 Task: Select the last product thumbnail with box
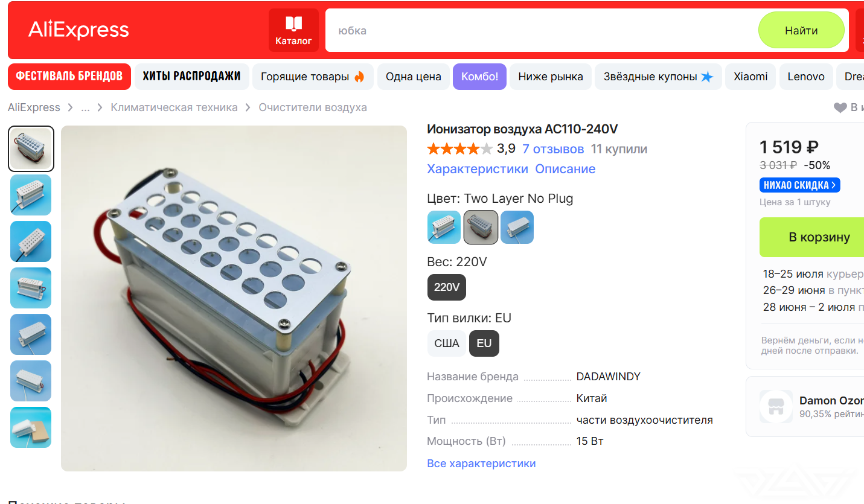pyautogui.click(x=31, y=427)
